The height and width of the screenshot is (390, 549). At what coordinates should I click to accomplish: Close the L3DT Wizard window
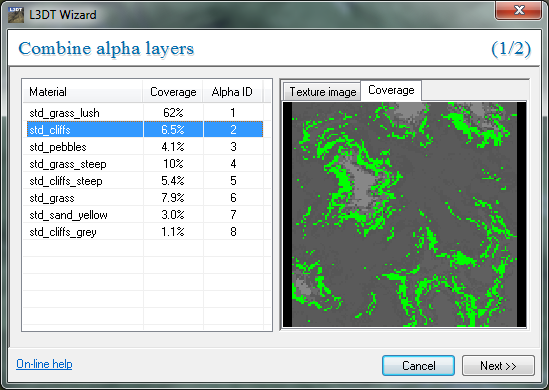519,11
